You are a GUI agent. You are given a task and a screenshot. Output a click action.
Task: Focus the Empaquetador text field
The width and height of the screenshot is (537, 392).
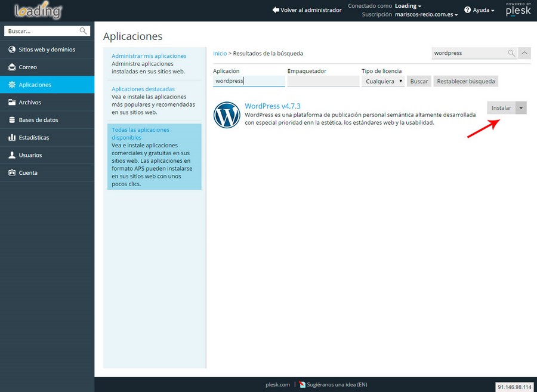click(323, 81)
